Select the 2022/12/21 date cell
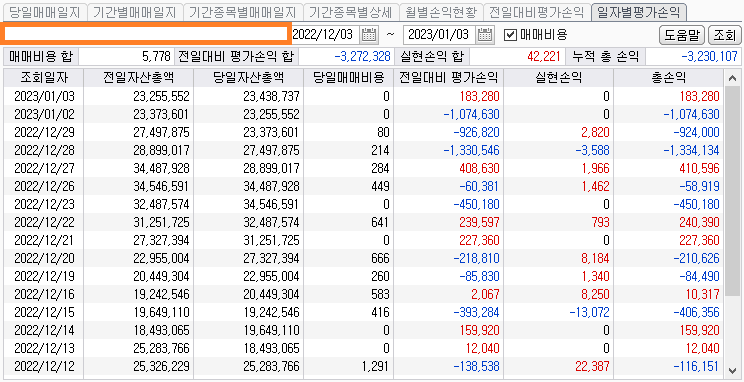 [44, 240]
